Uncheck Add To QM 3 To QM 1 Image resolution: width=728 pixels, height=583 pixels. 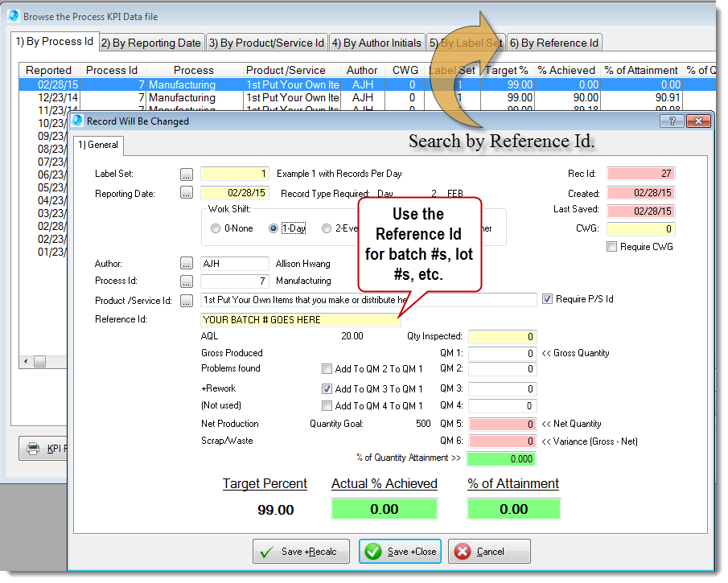click(x=327, y=388)
